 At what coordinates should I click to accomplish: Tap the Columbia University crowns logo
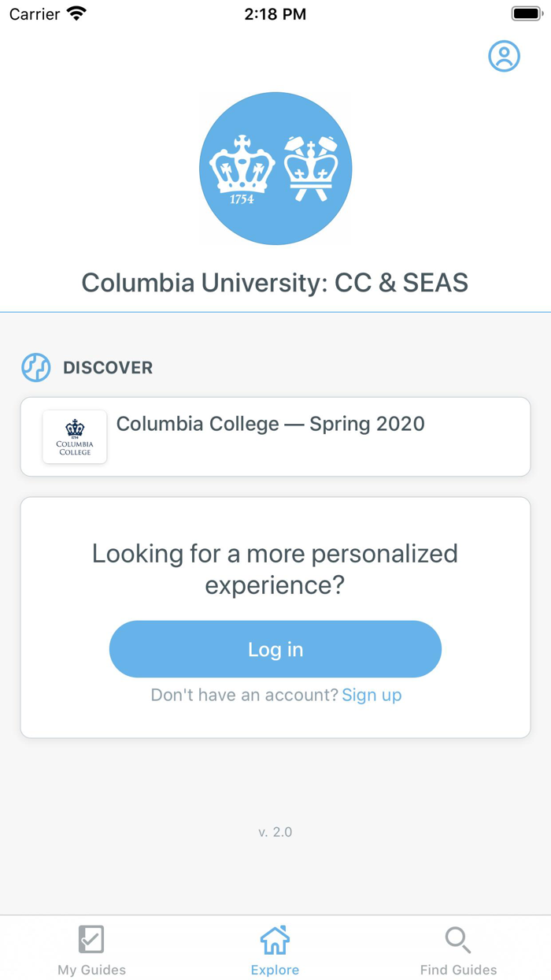pos(275,168)
